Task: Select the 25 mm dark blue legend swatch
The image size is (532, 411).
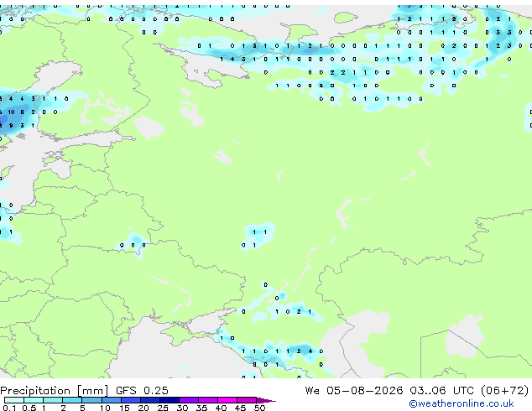Action: [x=170, y=400]
